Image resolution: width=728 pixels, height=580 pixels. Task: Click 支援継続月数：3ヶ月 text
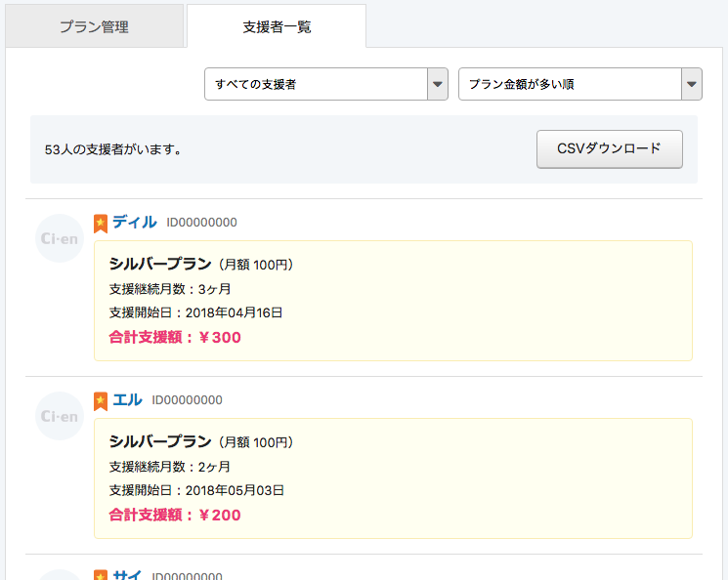170,289
